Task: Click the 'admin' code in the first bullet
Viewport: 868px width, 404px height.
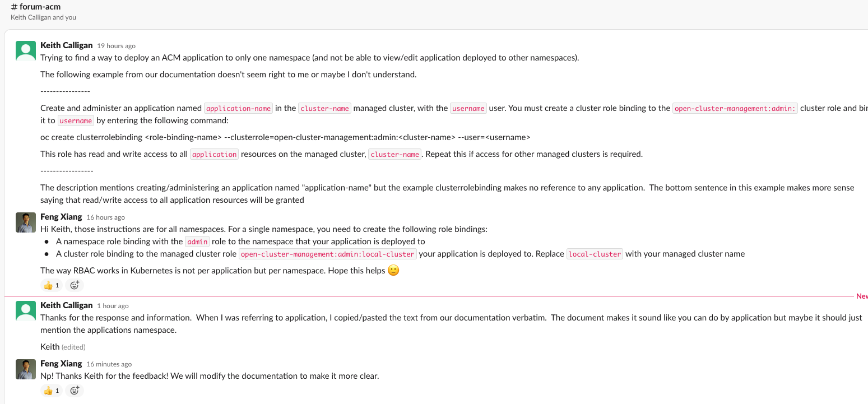Action: tap(197, 242)
